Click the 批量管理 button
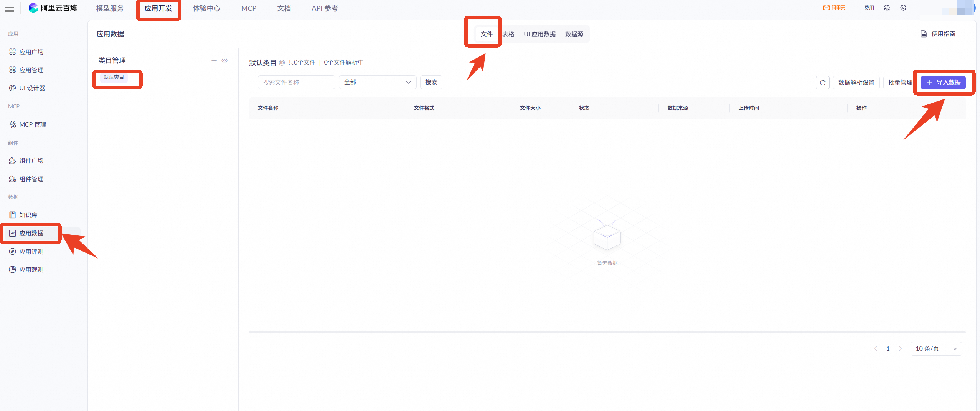The image size is (980, 411). point(901,83)
